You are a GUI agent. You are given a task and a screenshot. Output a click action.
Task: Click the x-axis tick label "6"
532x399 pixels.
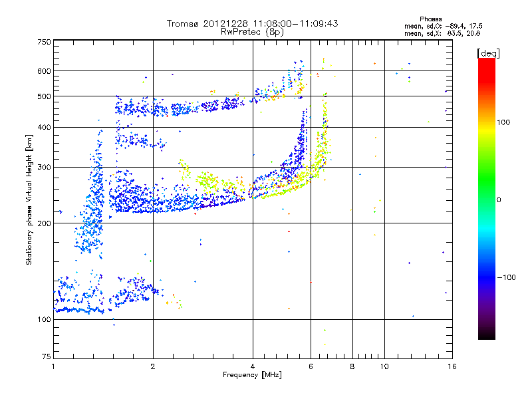click(x=311, y=366)
